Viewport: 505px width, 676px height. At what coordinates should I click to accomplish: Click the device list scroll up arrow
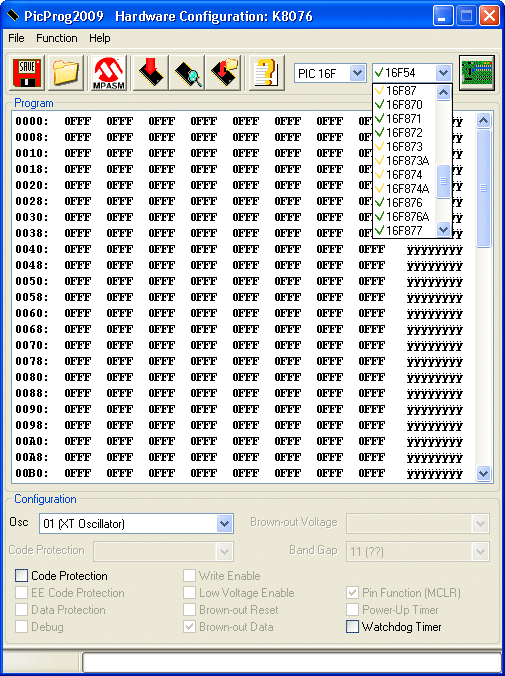[443, 92]
